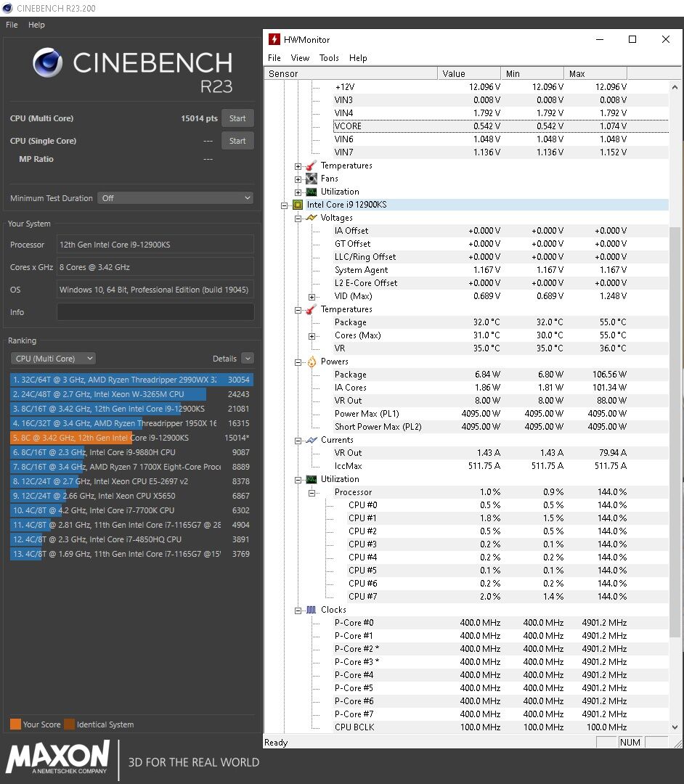Click the Voltages lightning icon under CPU
The image size is (684, 784).
pos(312,218)
